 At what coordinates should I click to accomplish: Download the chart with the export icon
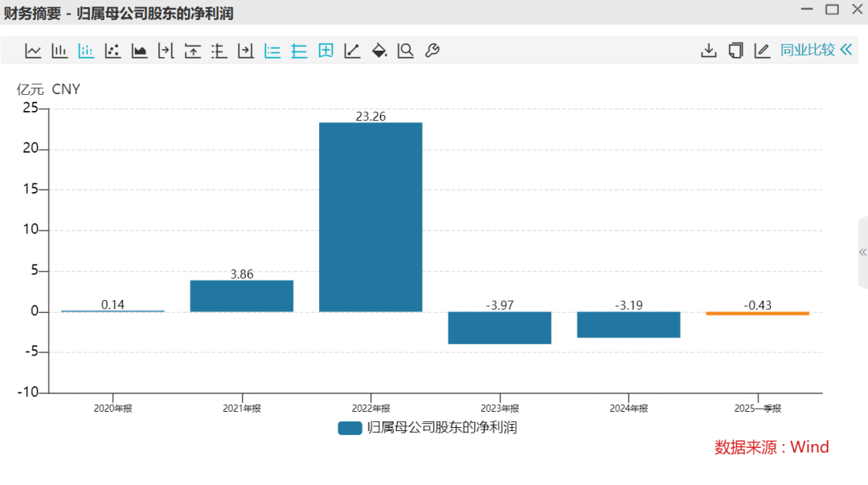(x=708, y=51)
